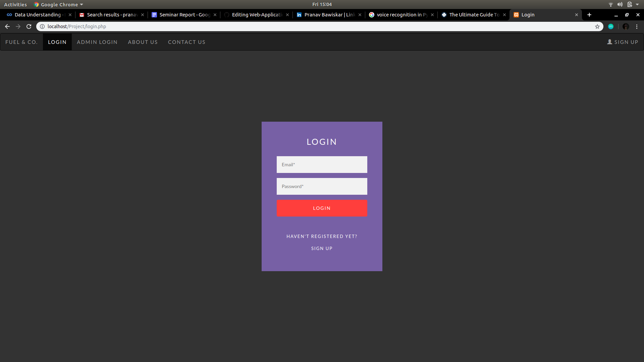Open the Google Chrome app menu
The image size is (644, 362).
coord(58,4)
